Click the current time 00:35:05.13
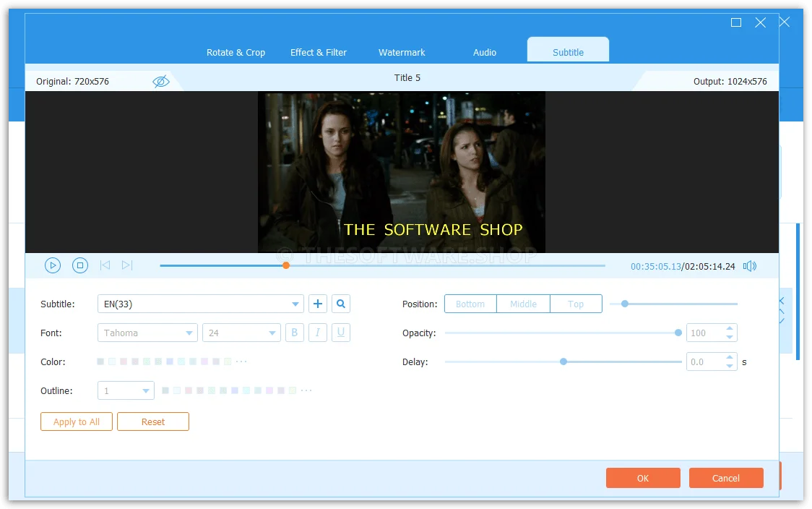This screenshot has width=812, height=509. coord(656,266)
